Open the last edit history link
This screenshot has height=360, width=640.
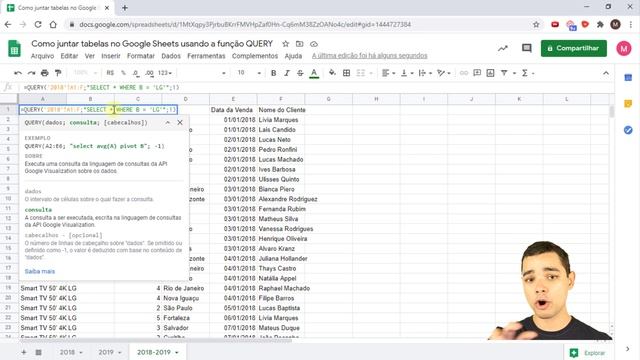pos(369,56)
